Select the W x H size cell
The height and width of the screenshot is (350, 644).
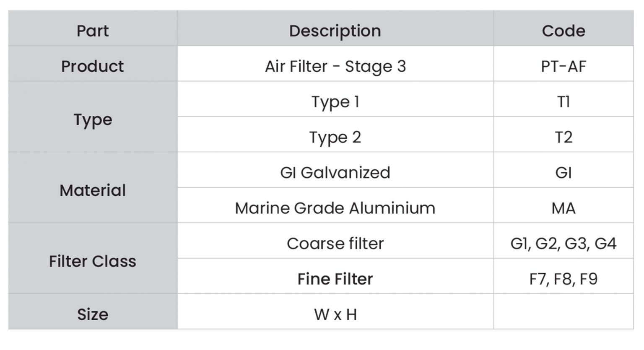(335, 312)
